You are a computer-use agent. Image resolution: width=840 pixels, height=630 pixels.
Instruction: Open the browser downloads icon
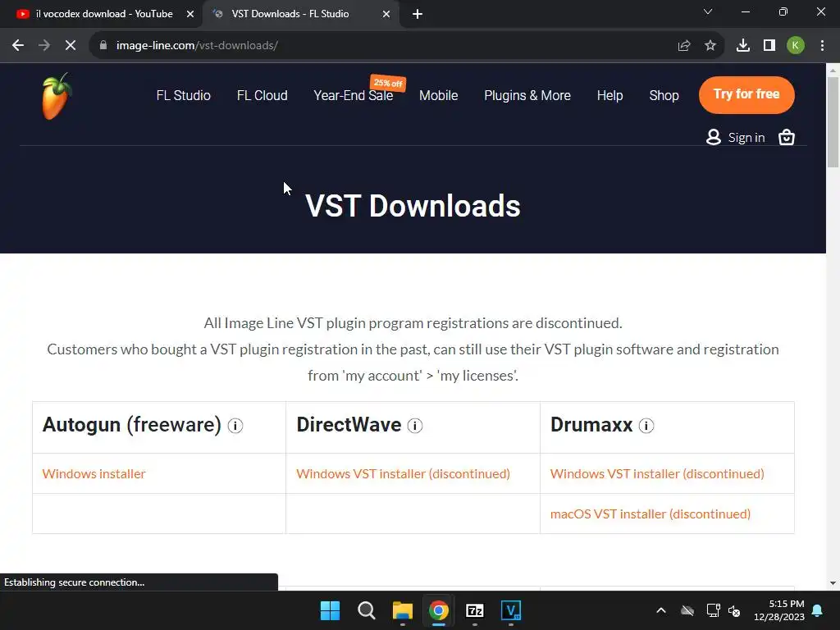click(743, 46)
